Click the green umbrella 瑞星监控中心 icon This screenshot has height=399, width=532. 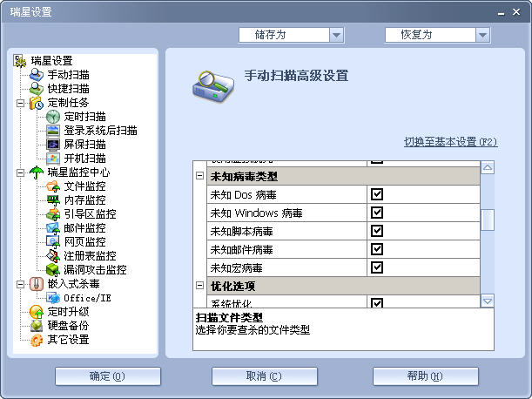point(37,172)
